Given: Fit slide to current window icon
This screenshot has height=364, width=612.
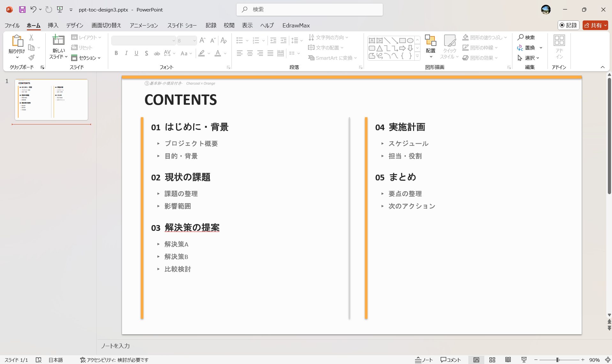Looking at the screenshot, I should [x=608, y=360].
